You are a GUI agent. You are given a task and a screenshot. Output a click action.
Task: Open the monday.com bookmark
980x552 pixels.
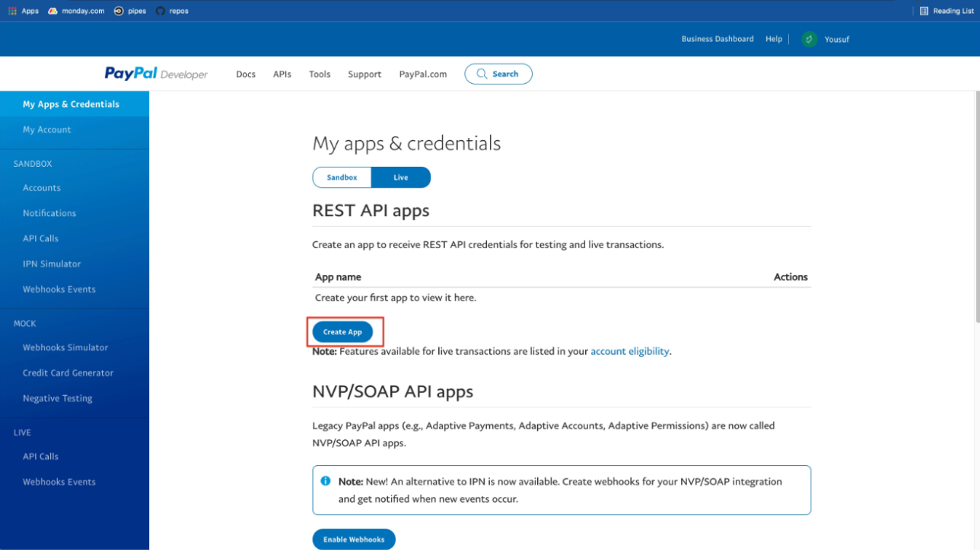point(76,11)
